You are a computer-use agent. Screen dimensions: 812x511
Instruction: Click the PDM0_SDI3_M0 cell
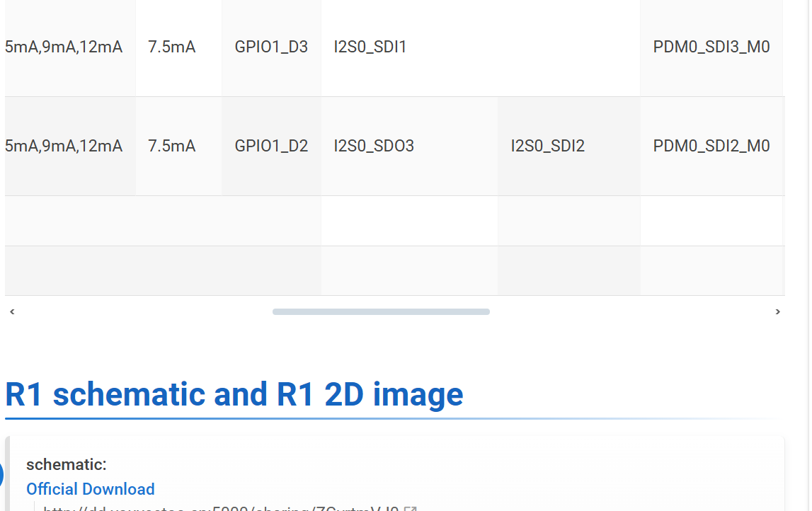(711, 47)
